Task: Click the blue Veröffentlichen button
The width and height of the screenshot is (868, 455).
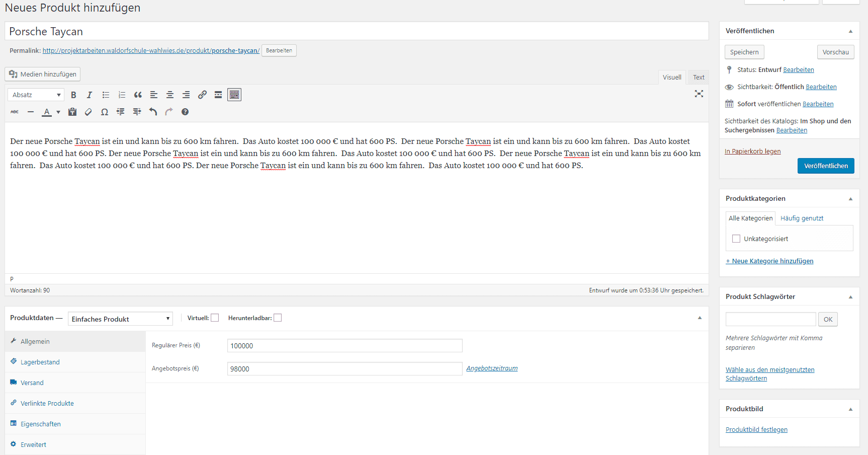Action: click(x=825, y=166)
